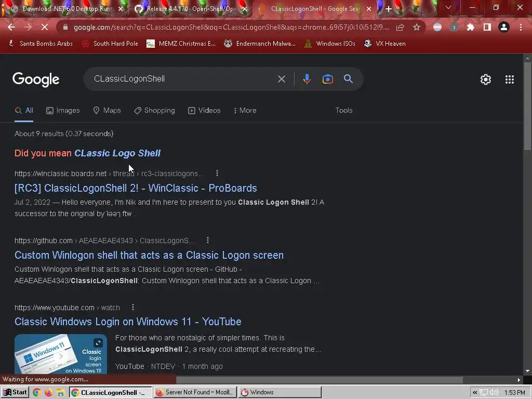This screenshot has height=399, width=532.
Task: Open Classic Windows Login YouTube result
Action: (128, 322)
